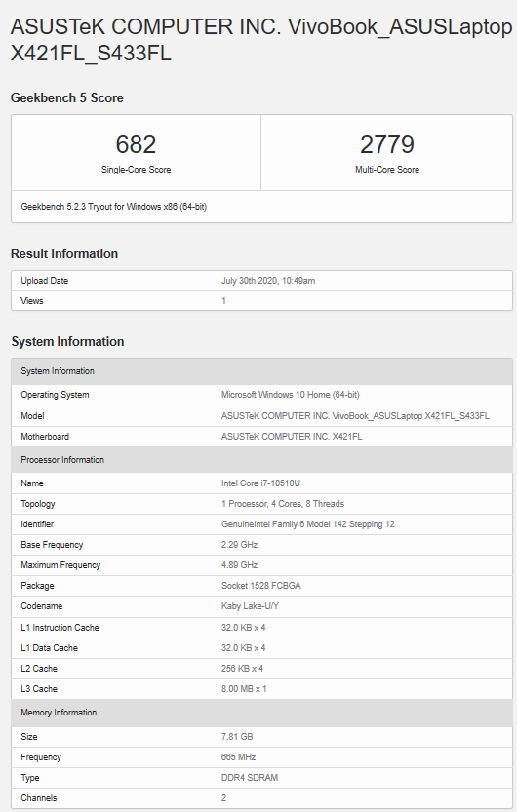Click the Single-Core Score label
The width and height of the screenshot is (517, 812).
(x=136, y=170)
